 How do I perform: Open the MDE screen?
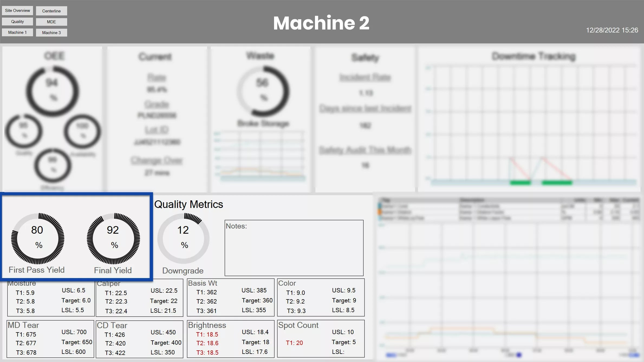[x=51, y=22]
